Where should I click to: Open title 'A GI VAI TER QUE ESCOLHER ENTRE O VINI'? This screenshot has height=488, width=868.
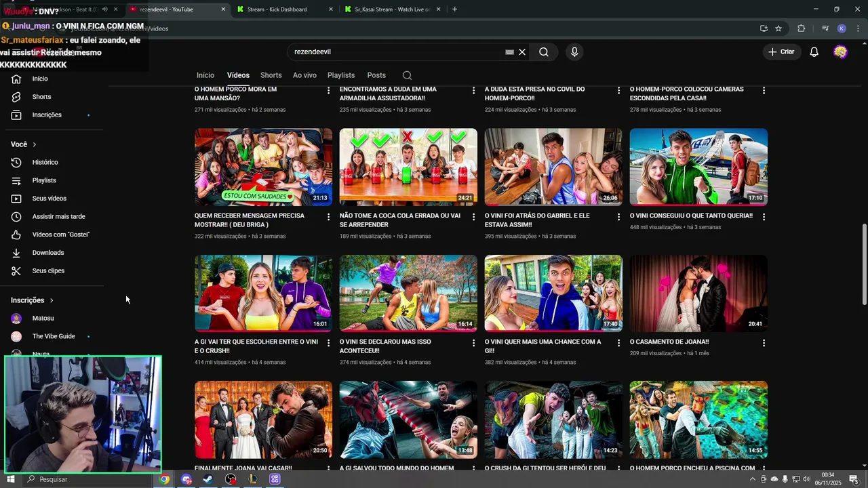coord(256,346)
